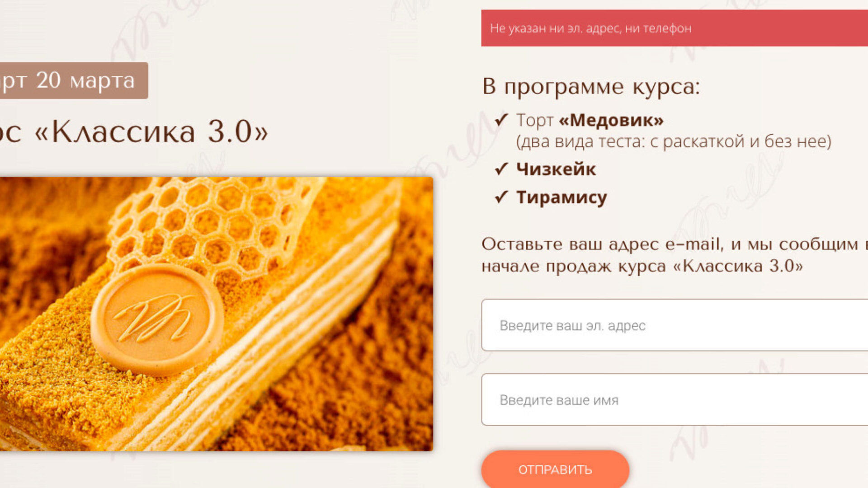This screenshot has height=488, width=868.
Task: Click the red error message banner
Action: [x=675, y=28]
